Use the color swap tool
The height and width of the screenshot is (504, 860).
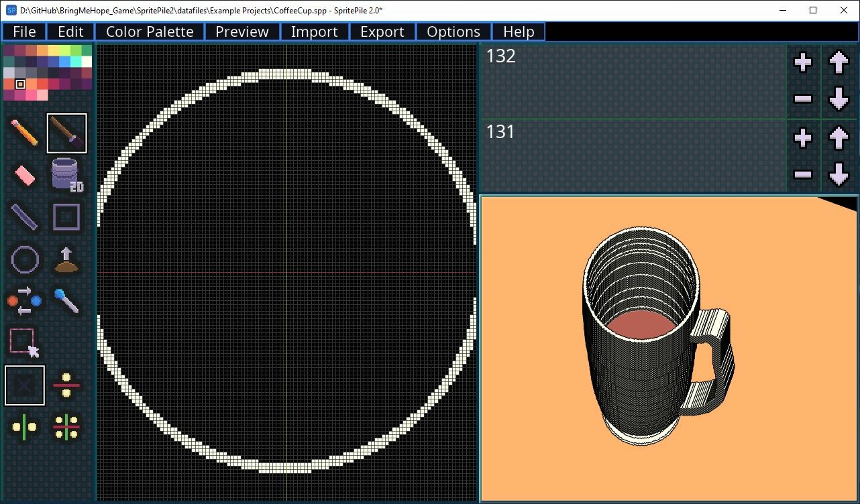(24, 302)
